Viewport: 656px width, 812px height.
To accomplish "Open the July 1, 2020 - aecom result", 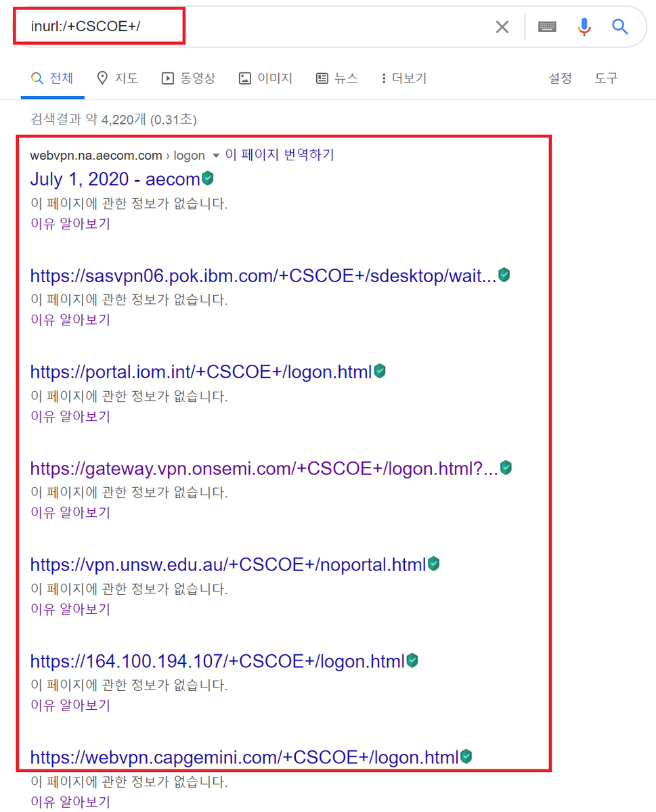I will click(115, 179).
